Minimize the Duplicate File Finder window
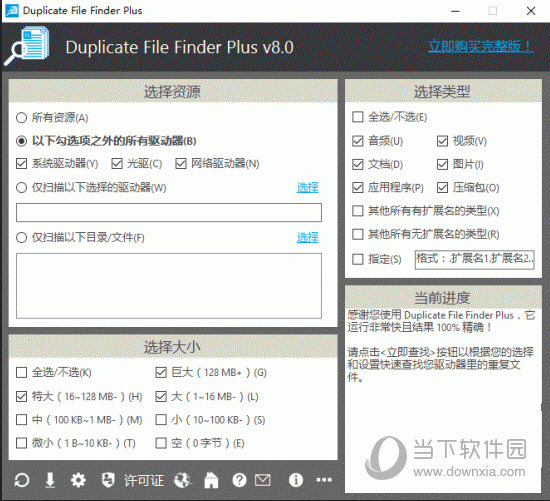Screen dimensions: 550x501 [x=455, y=11]
